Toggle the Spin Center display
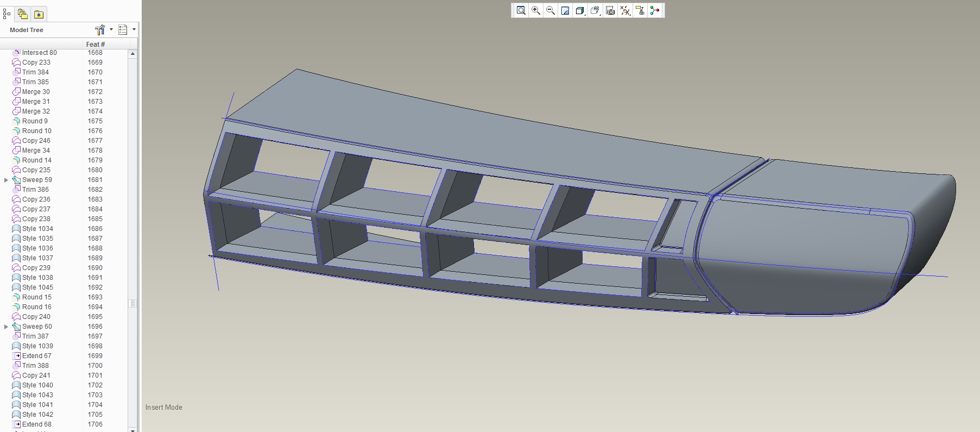 click(x=655, y=10)
